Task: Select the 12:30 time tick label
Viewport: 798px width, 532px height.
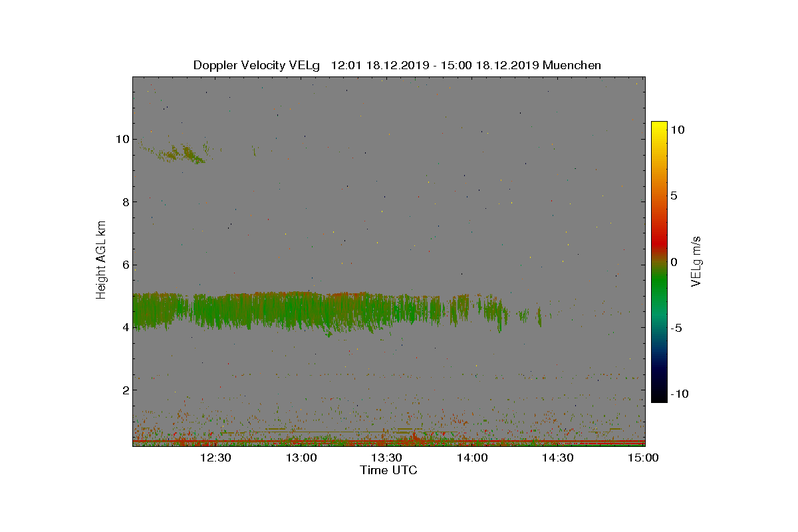Action: coord(215,458)
